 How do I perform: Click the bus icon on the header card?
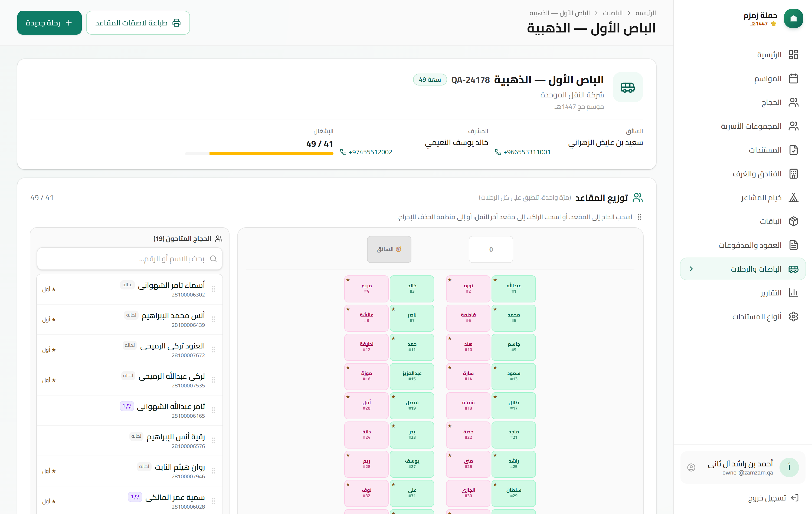pos(628,87)
